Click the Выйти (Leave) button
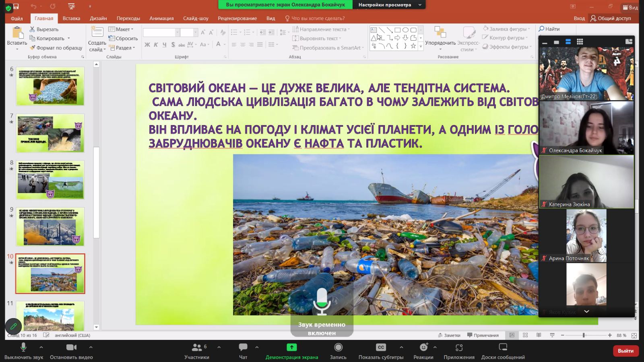Image resolution: width=644 pixels, height=362 pixels. pos(625,351)
